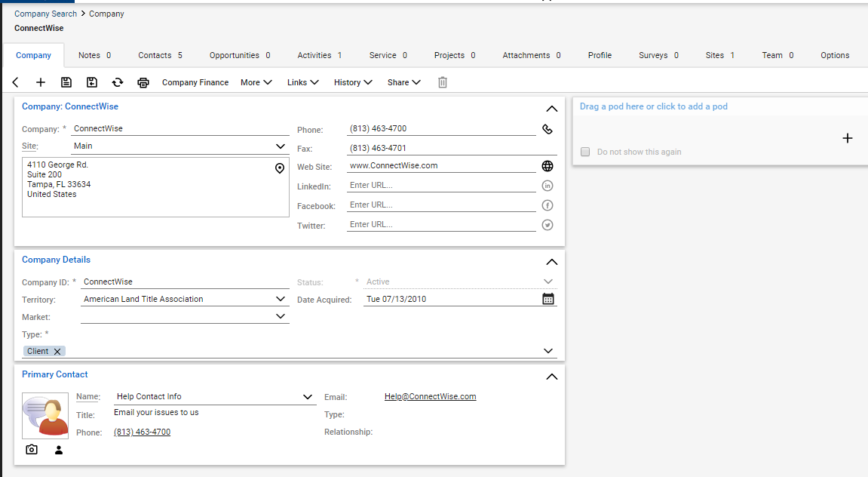Switch to the Projects tab
This screenshot has width=868, height=477.
tap(455, 55)
